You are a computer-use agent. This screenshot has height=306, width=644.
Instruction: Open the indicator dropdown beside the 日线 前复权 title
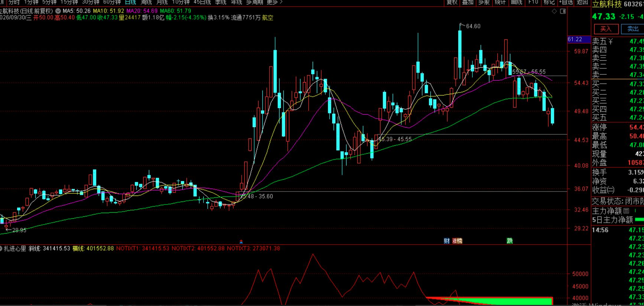(x=58, y=11)
